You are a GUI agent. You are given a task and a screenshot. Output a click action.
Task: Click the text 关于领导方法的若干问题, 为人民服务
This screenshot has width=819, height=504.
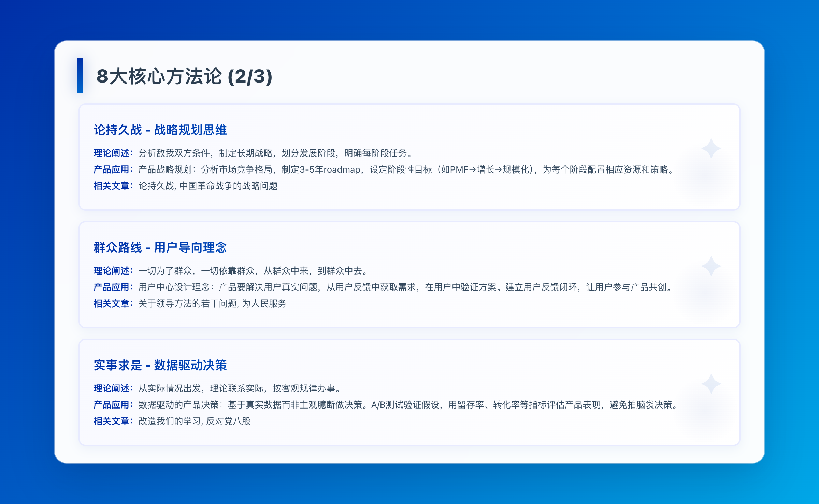click(212, 303)
